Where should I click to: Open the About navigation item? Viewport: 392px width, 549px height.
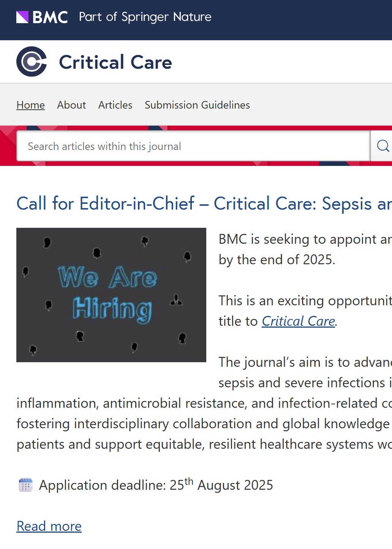[71, 105]
